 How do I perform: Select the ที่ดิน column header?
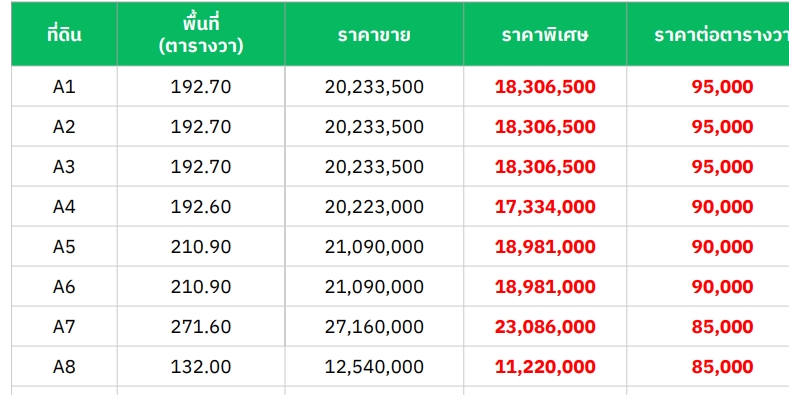[64, 34]
